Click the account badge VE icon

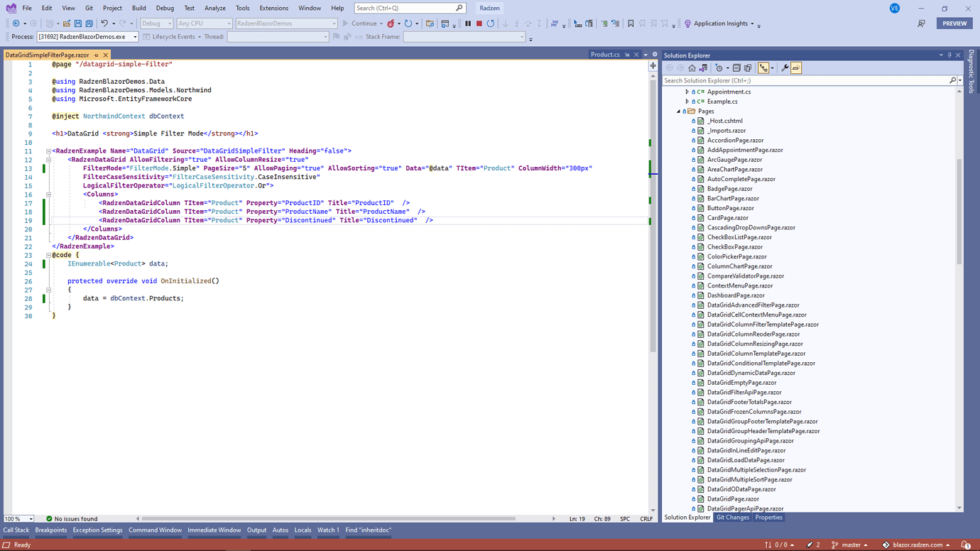pos(895,9)
